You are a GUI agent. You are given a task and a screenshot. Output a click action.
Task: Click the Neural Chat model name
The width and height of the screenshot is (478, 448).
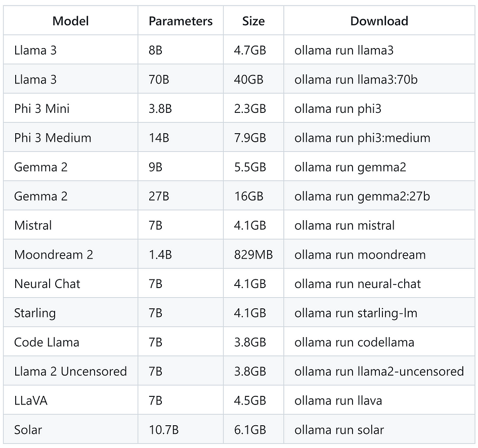pos(47,284)
